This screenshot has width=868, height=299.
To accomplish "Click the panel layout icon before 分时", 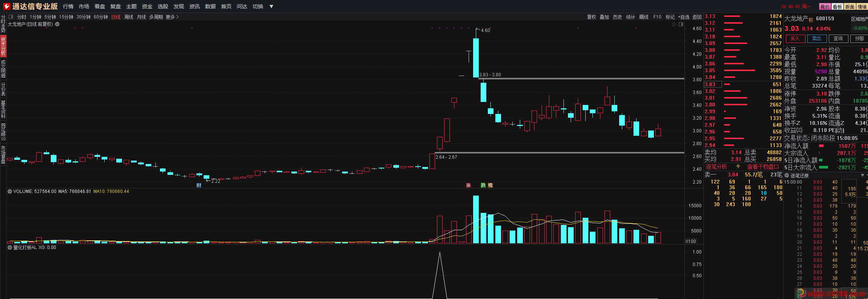I will [11, 17].
